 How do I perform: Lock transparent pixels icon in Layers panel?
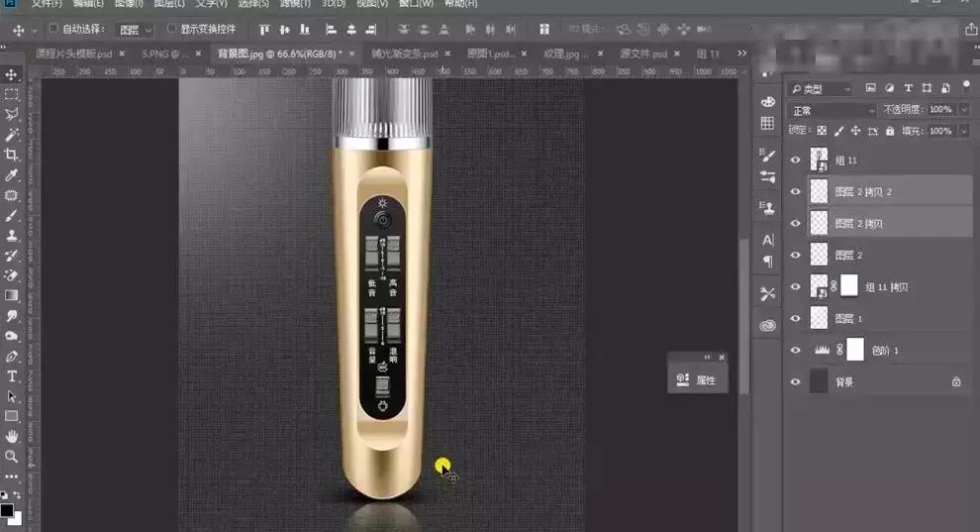click(x=822, y=131)
